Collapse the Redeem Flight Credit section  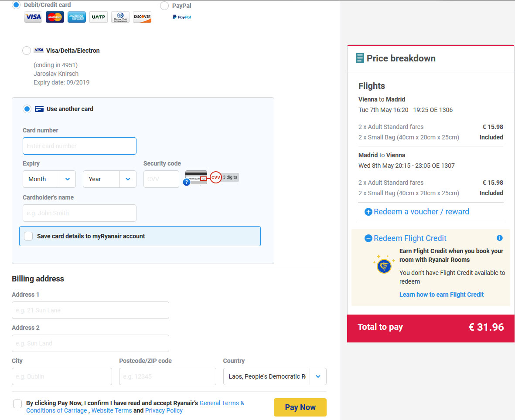click(368, 238)
